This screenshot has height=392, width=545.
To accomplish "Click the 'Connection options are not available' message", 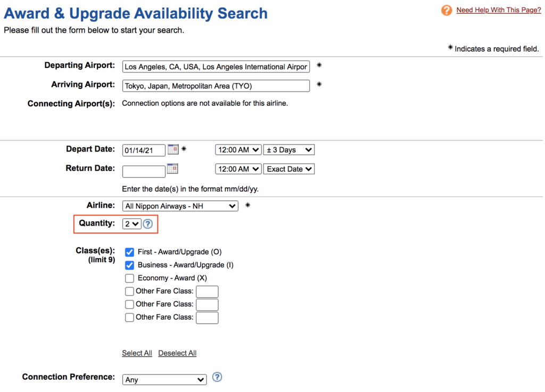I will [x=205, y=104].
